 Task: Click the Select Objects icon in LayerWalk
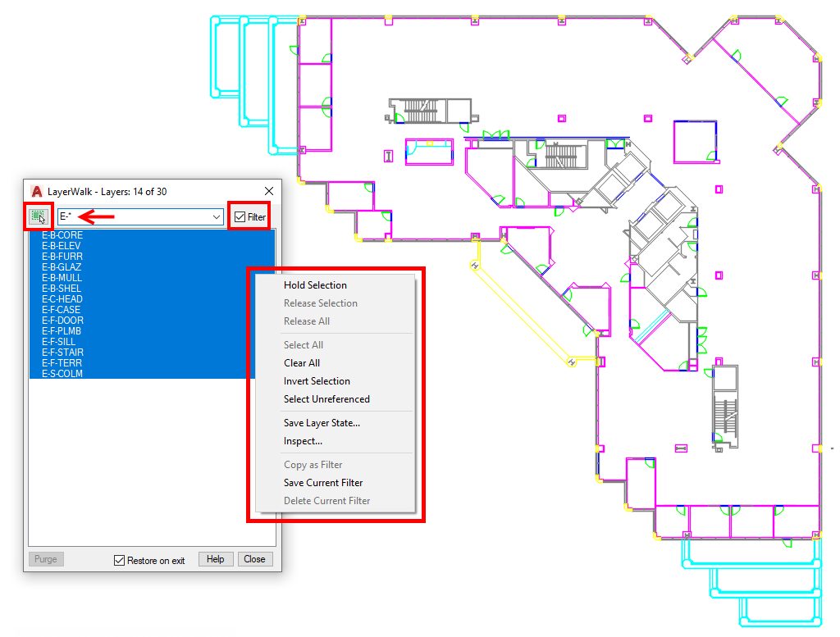[38, 216]
